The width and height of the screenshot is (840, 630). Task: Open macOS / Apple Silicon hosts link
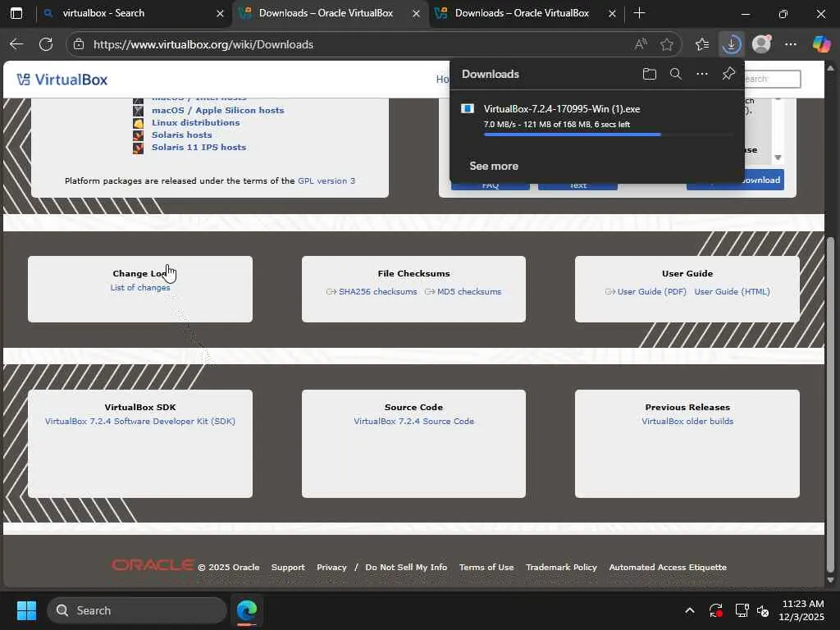click(217, 111)
